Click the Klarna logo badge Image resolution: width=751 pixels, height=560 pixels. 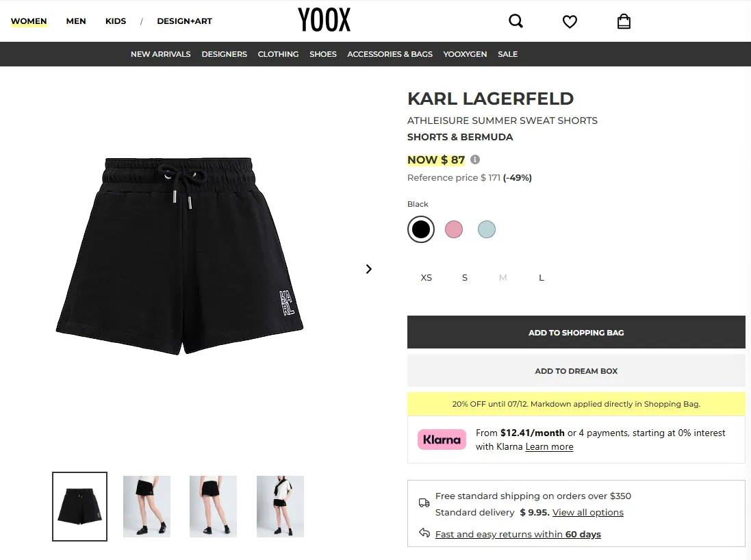[442, 440]
